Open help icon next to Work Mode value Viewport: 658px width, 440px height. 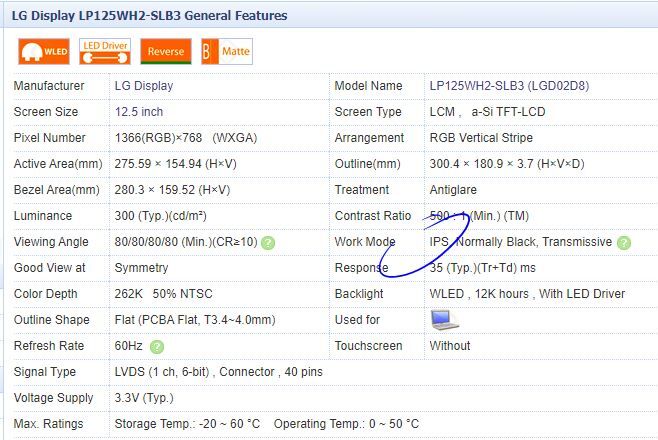point(624,242)
